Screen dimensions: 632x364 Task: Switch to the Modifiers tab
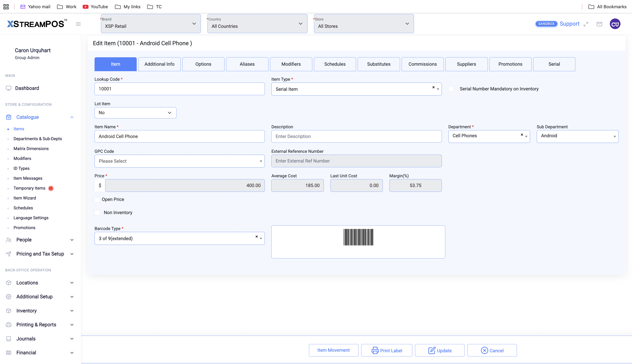291,64
